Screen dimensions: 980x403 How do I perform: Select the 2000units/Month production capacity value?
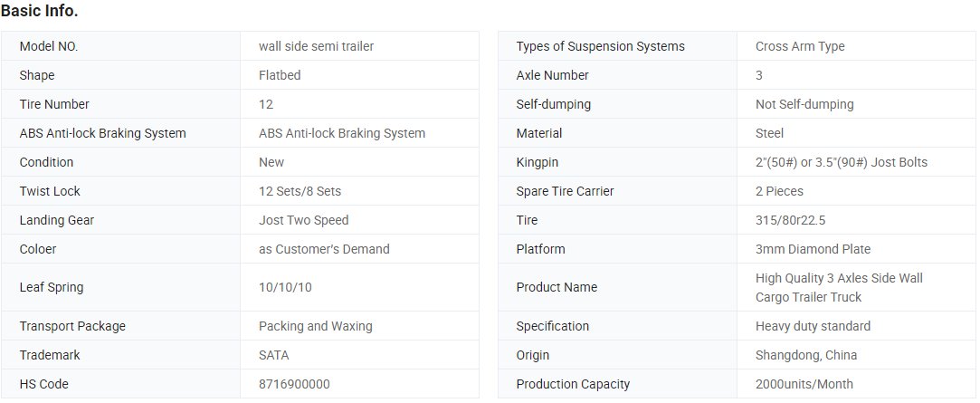coord(804,384)
